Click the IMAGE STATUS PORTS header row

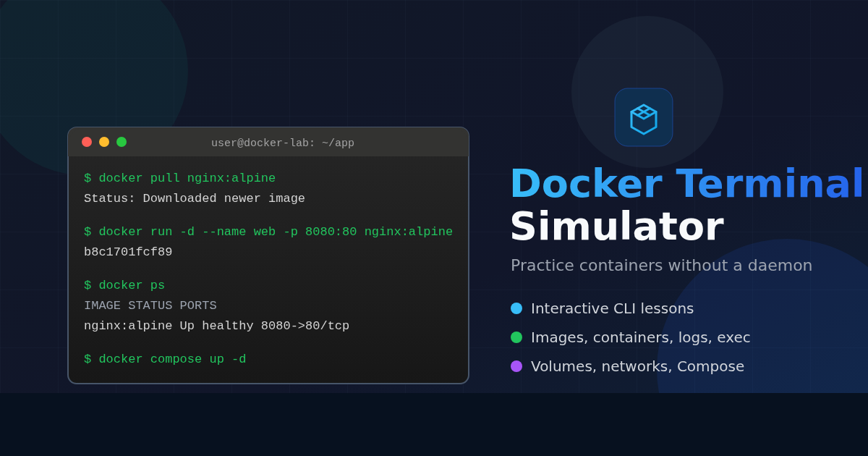point(150,305)
